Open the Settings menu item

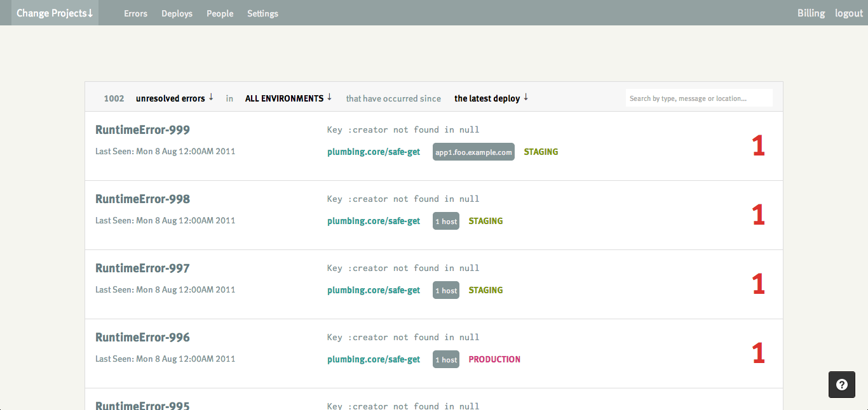(262, 13)
